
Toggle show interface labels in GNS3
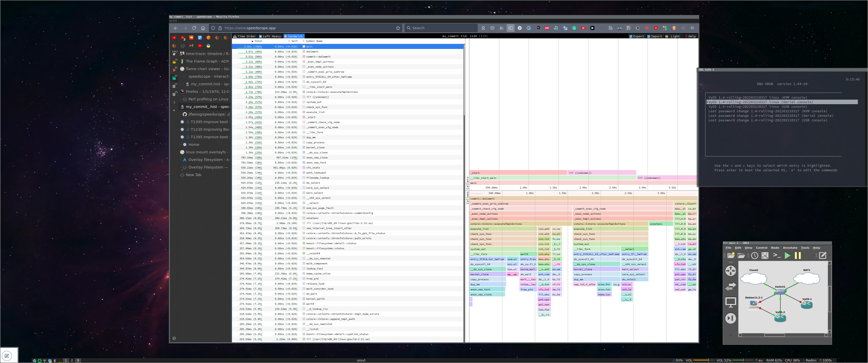(x=765, y=256)
